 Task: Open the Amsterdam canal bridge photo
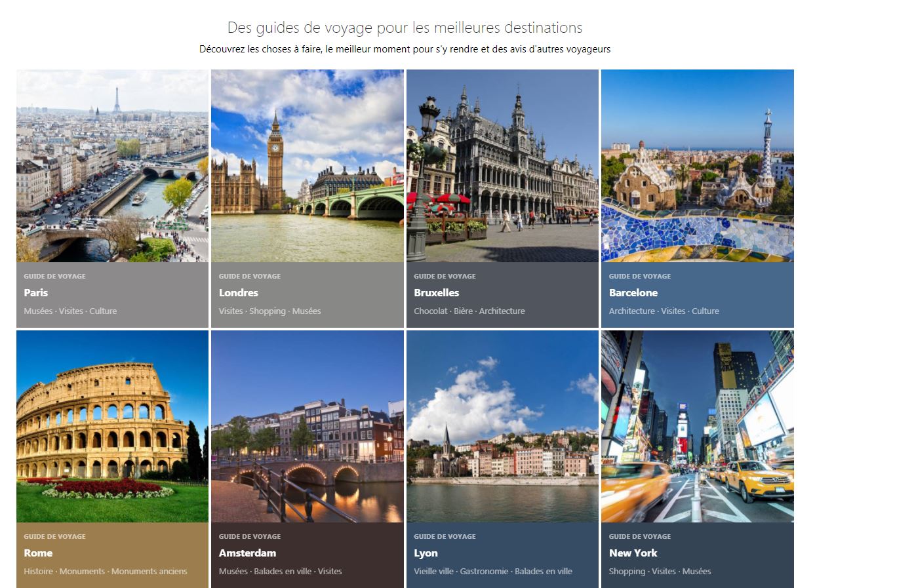pyautogui.click(x=307, y=426)
